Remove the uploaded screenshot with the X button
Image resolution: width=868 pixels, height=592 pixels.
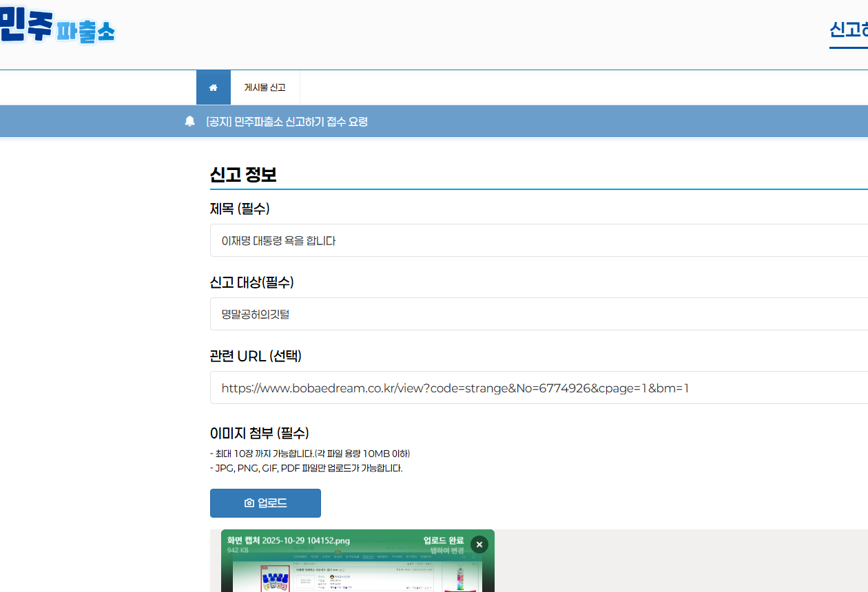(479, 544)
